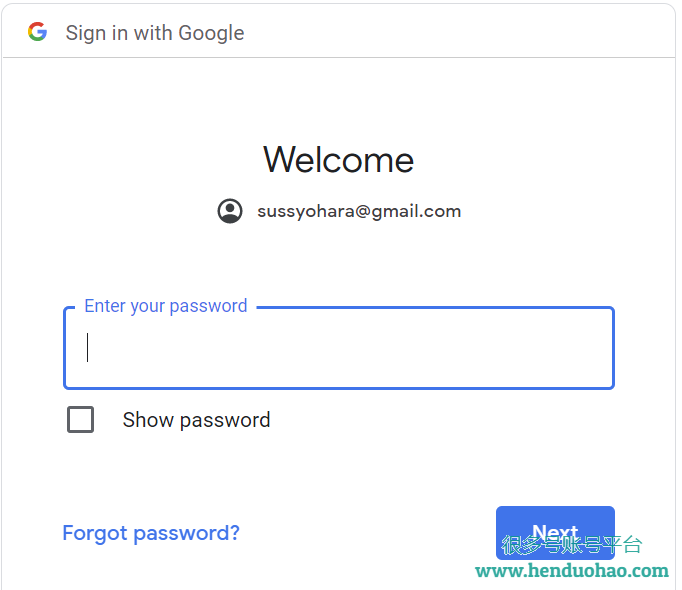The image size is (682, 590).
Task: Start password recovery via Forgot password?
Action: pyautogui.click(x=151, y=533)
